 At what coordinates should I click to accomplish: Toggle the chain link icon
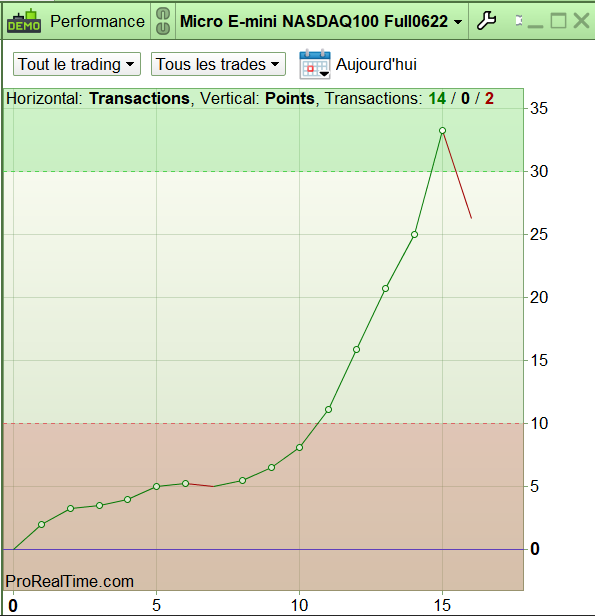tap(163, 21)
